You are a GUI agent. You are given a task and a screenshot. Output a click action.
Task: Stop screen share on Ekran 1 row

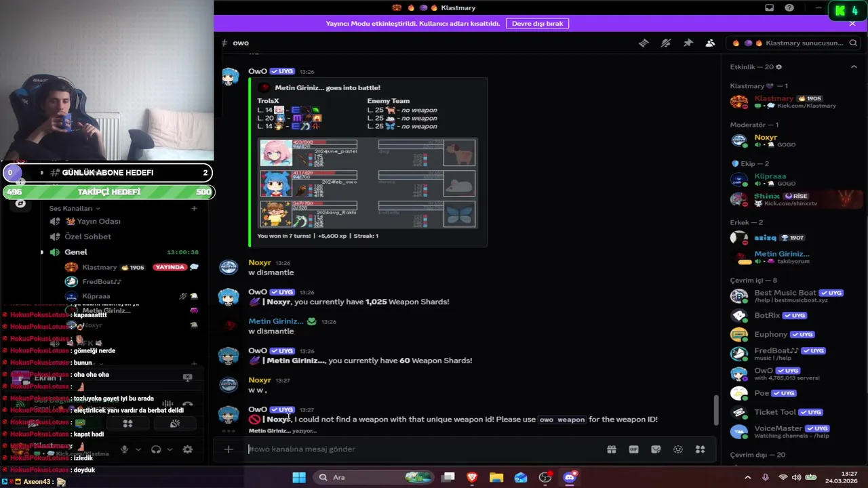(188, 378)
